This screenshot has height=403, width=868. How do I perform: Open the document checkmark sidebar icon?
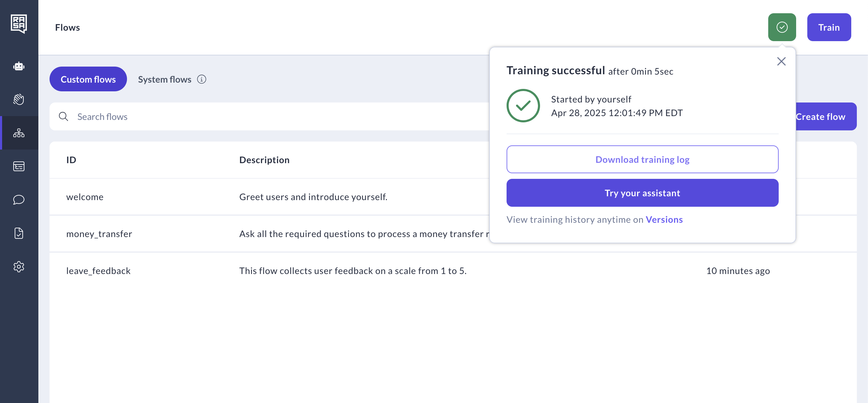(19, 233)
